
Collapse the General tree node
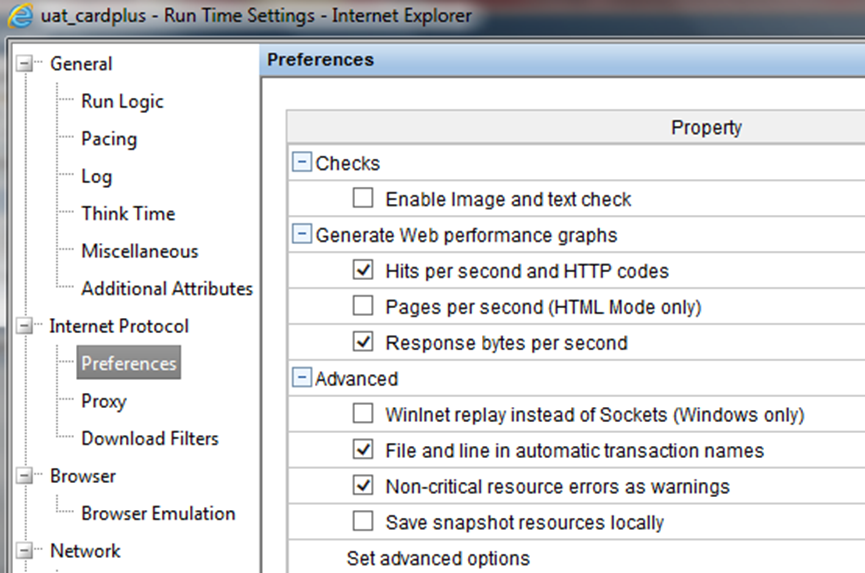(x=24, y=63)
